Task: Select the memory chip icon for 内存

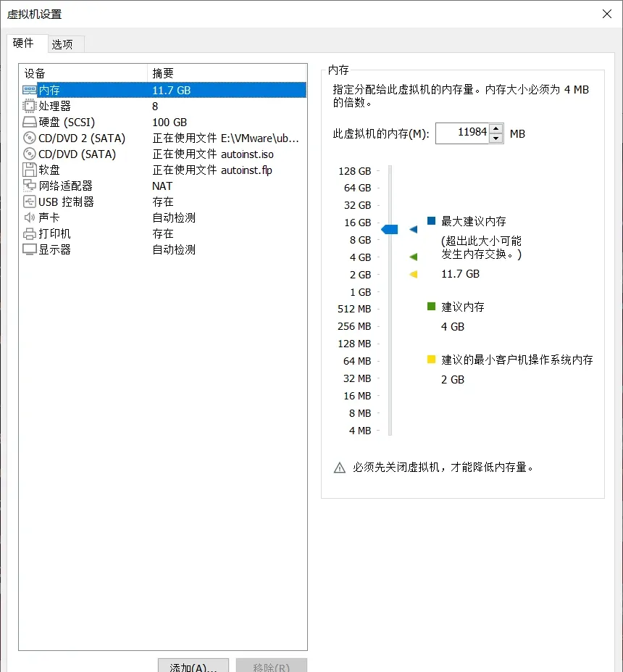Action: [x=29, y=90]
